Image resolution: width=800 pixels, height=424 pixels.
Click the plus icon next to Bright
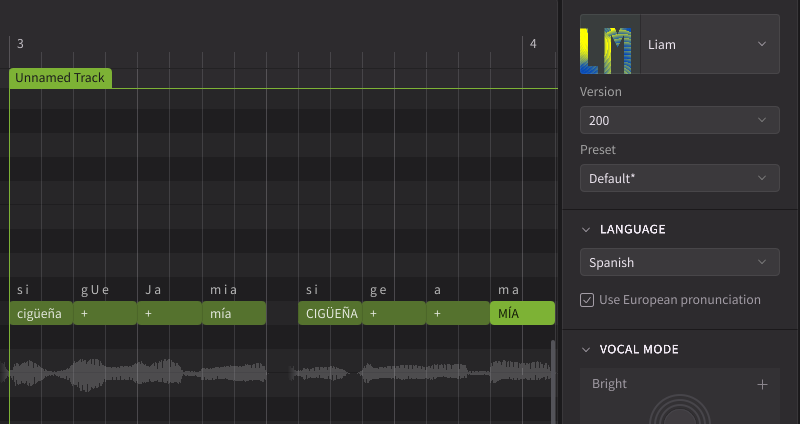pos(762,384)
